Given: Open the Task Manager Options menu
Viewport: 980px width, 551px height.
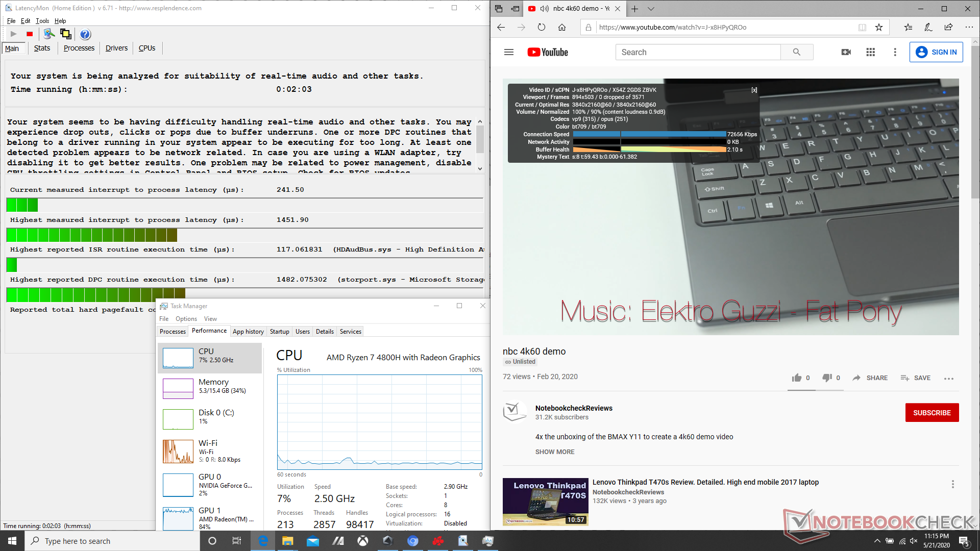Looking at the screenshot, I should click(x=186, y=319).
